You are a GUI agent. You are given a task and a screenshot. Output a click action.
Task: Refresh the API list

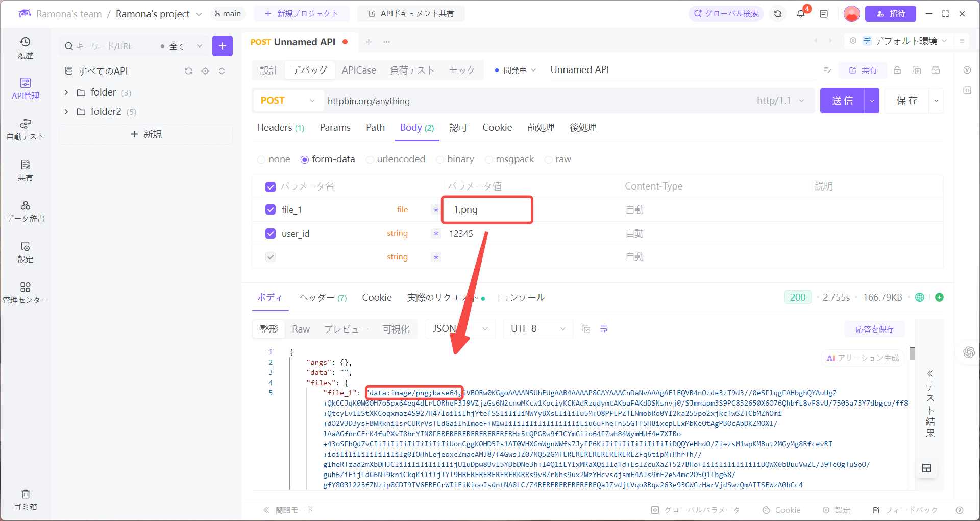point(188,71)
